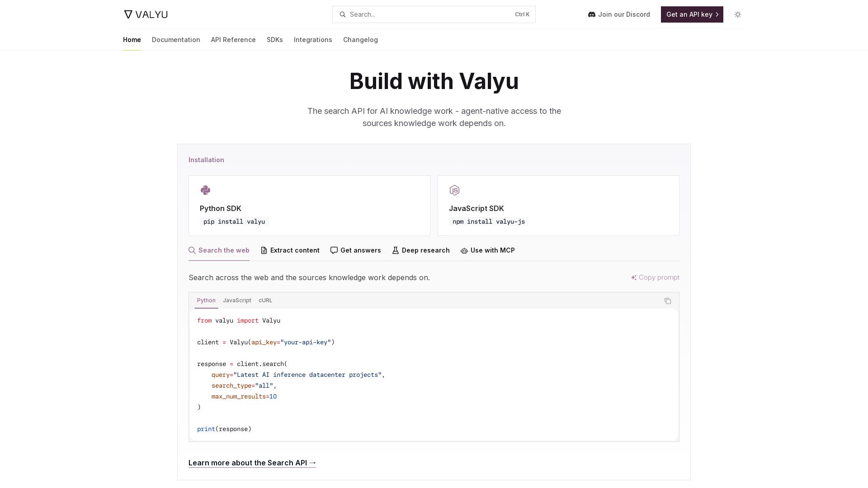Open the Documentation tab
The image size is (868, 488).
click(x=176, y=40)
